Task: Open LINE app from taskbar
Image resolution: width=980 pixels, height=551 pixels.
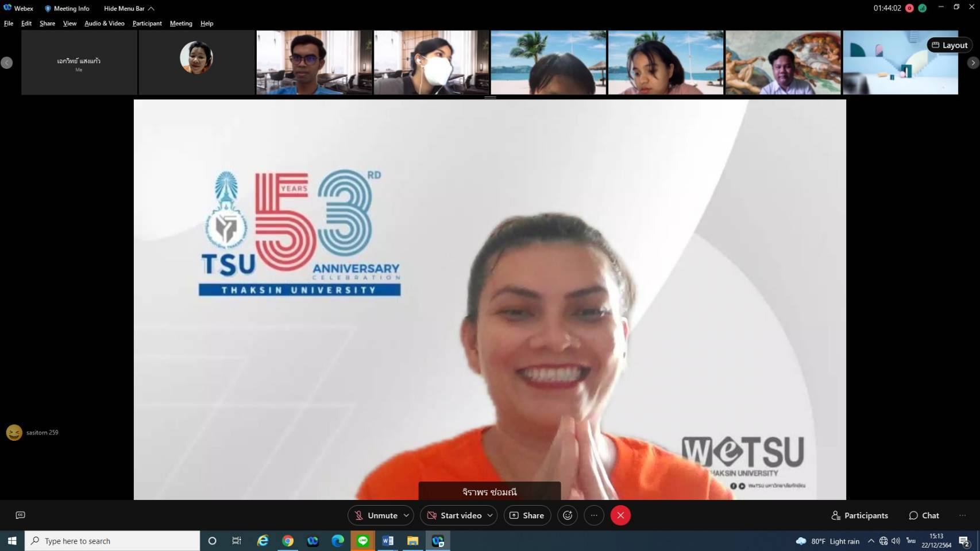Action: point(363,541)
